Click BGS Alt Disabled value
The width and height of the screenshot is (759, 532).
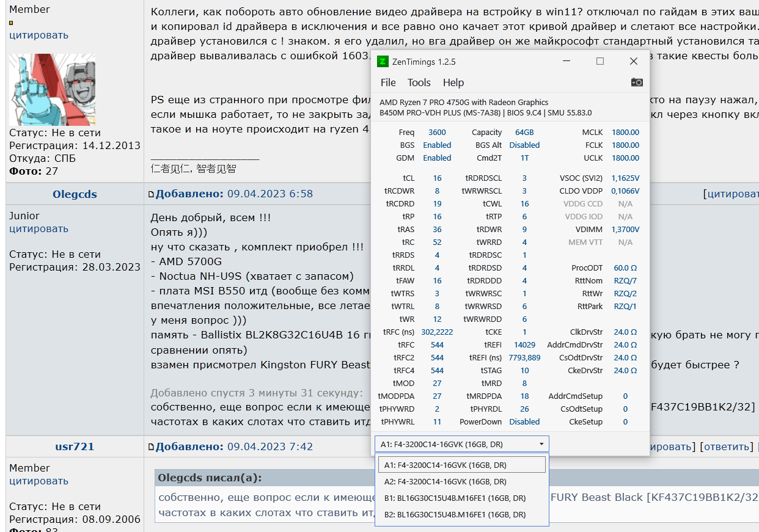pos(524,145)
